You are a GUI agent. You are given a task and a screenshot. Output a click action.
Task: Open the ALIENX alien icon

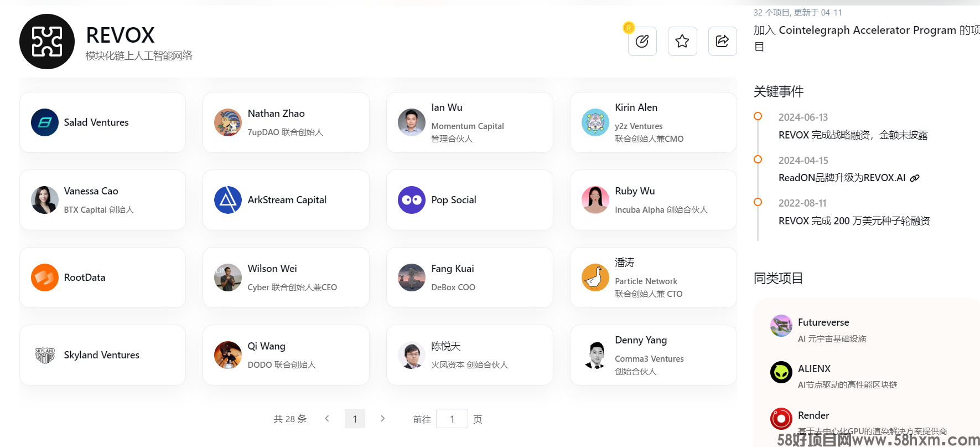(781, 372)
